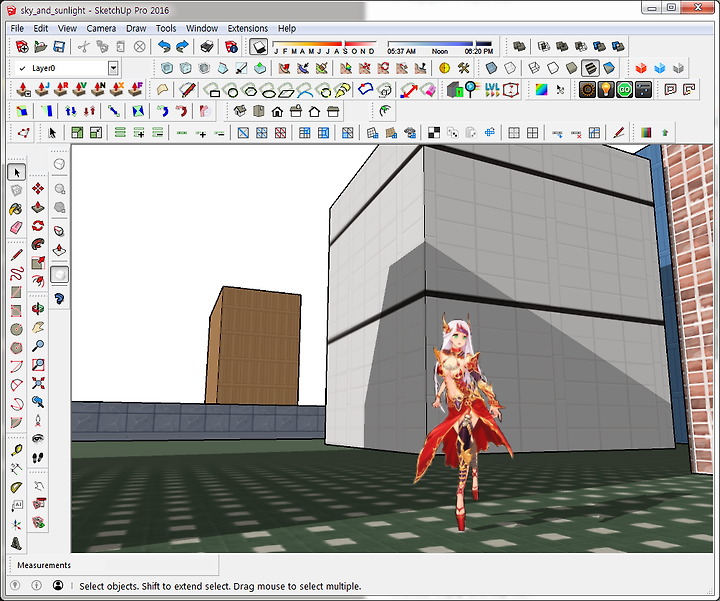The height and width of the screenshot is (601, 720).
Task: Switch to Front view house icon
Action: tap(277, 111)
